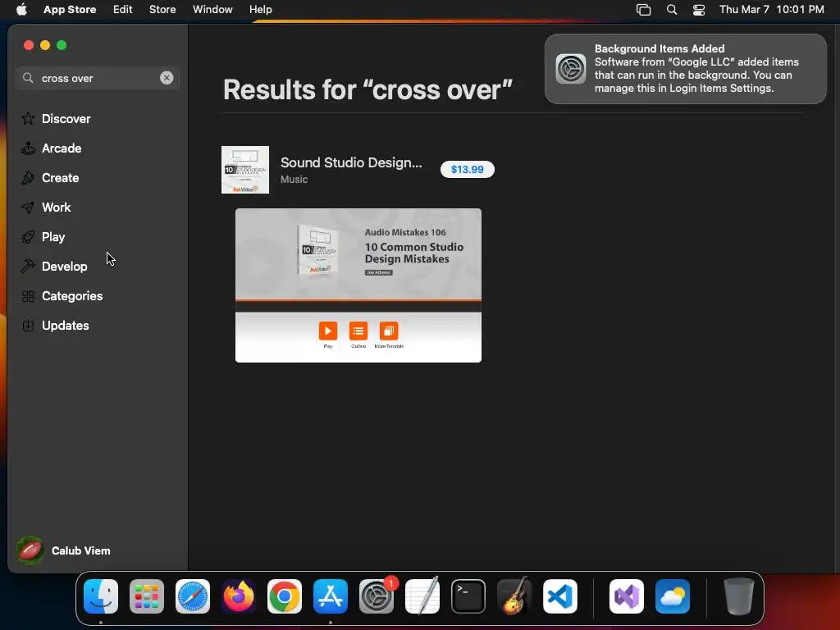Open the Window menu
The height and width of the screenshot is (630, 840).
(x=212, y=10)
